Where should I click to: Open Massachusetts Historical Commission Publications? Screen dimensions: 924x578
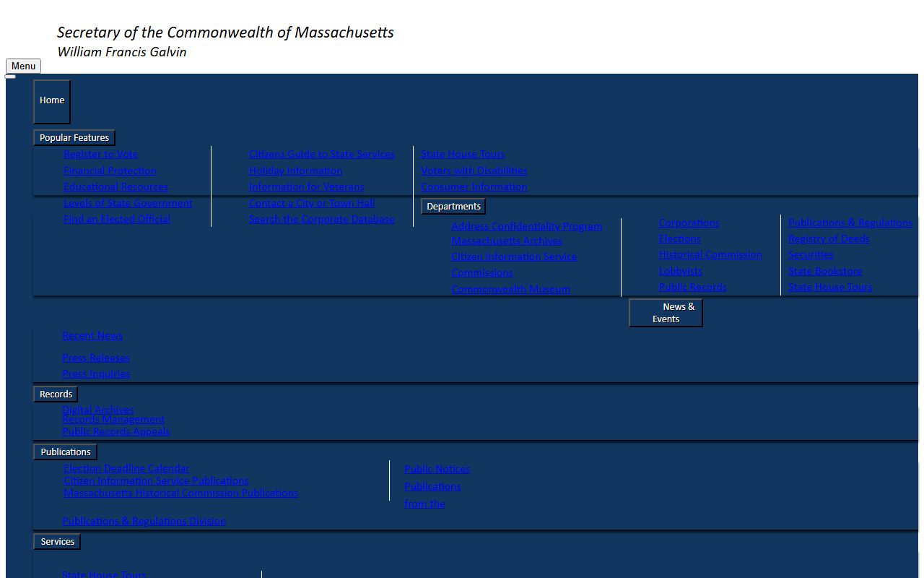(180, 493)
